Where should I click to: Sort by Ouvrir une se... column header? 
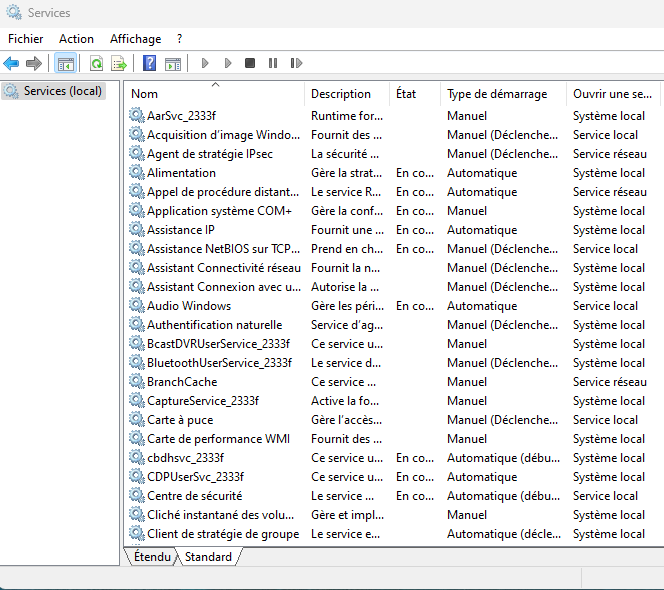[613, 94]
